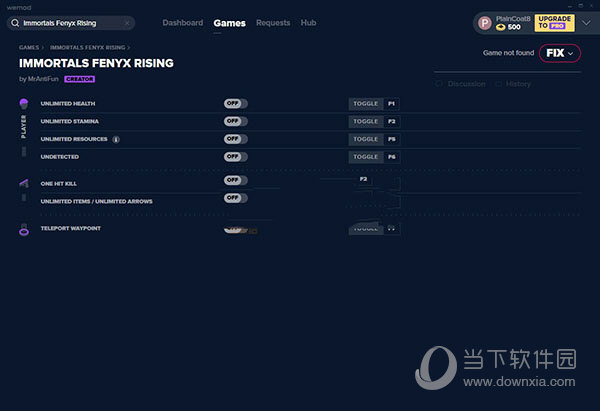This screenshot has width=600, height=411.
Task: Open the Dashboard tab
Action: [x=183, y=23]
